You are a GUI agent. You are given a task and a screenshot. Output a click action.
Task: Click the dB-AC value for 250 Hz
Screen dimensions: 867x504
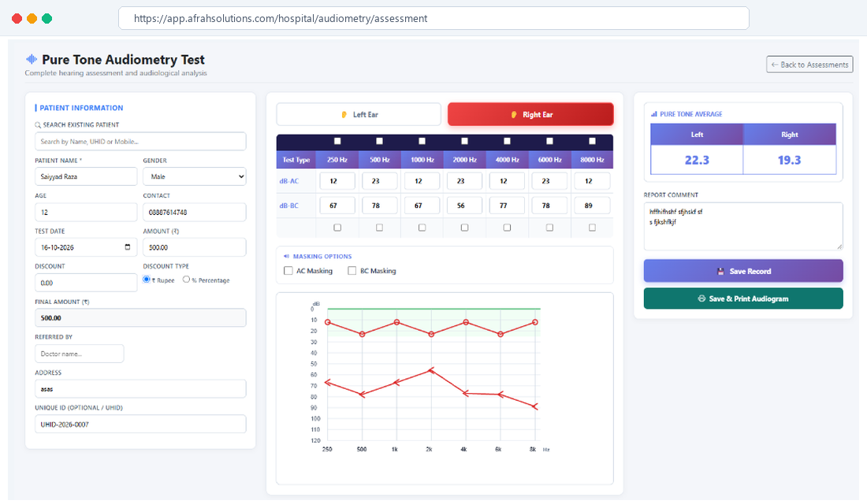(337, 180)
